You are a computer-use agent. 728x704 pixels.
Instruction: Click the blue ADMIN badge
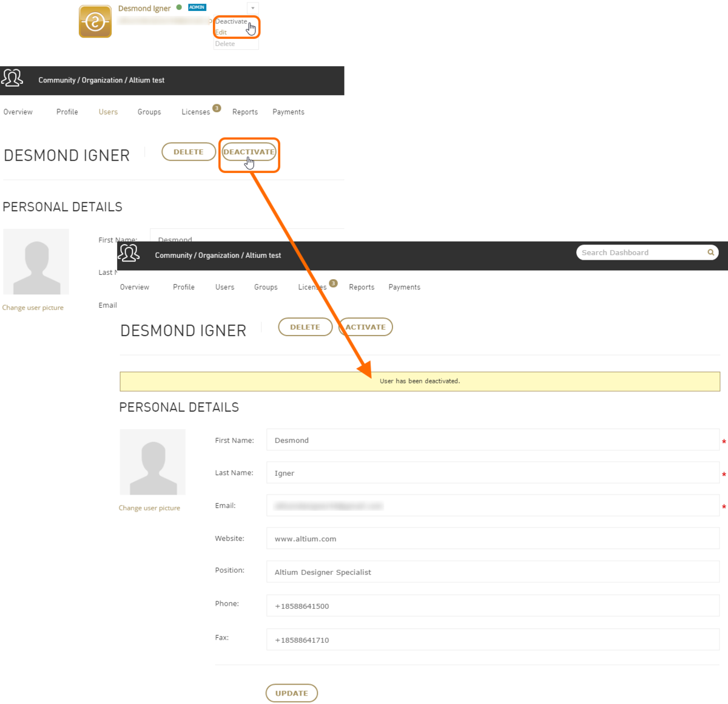point(197,7)
